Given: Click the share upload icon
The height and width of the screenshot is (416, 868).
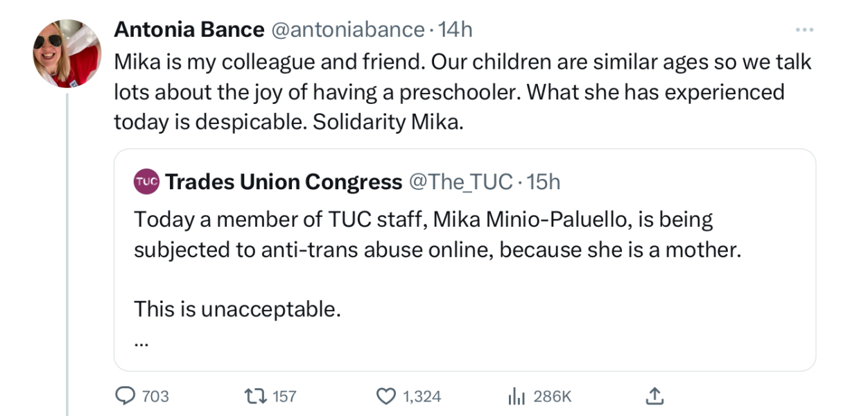Looking at the screenshot, I should pyautogui.click(x=654, y=396).
